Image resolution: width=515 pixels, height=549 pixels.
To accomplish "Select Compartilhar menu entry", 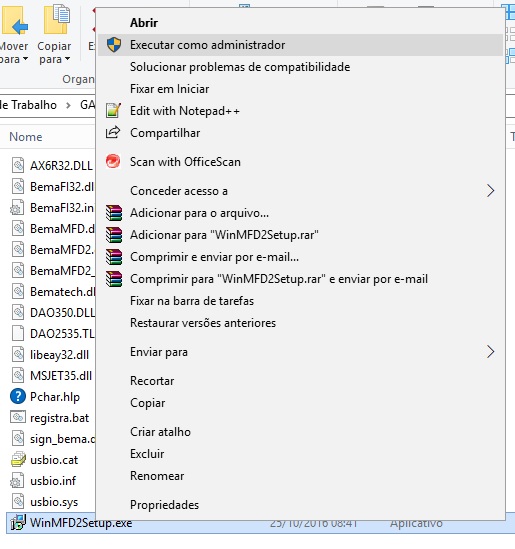I will pyautogui.click(x=300, y=133).
